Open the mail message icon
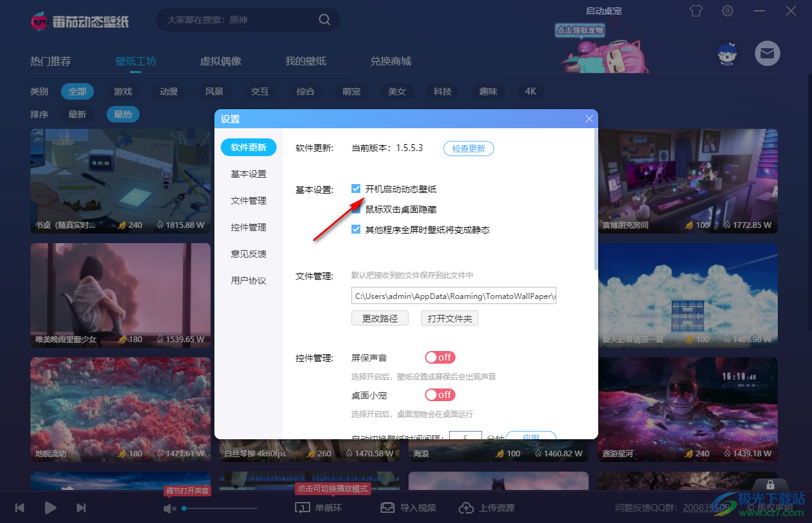 coord(767,53)
